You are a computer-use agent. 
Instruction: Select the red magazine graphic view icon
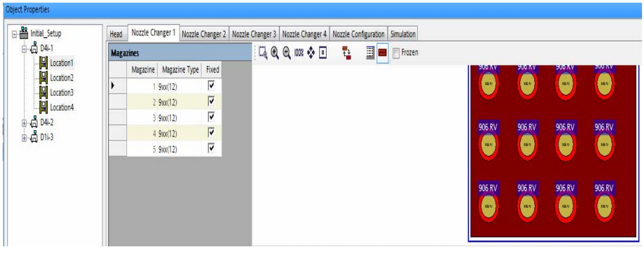[x=383, y=53]
